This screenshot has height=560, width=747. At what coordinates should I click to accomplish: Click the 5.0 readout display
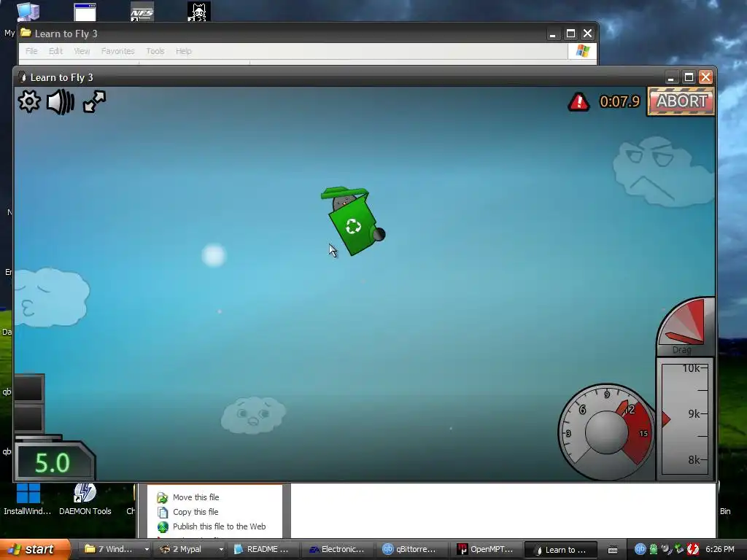coord(54,462)
